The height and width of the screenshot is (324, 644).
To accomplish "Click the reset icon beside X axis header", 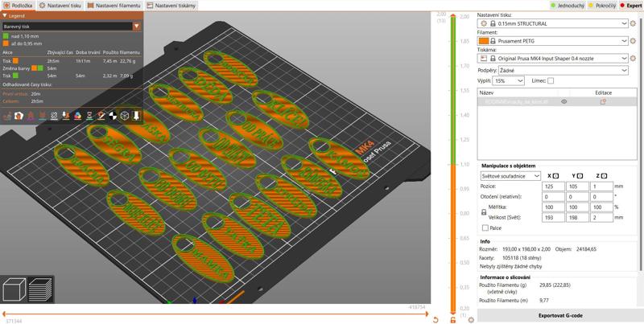I will [x=555, y=176].
